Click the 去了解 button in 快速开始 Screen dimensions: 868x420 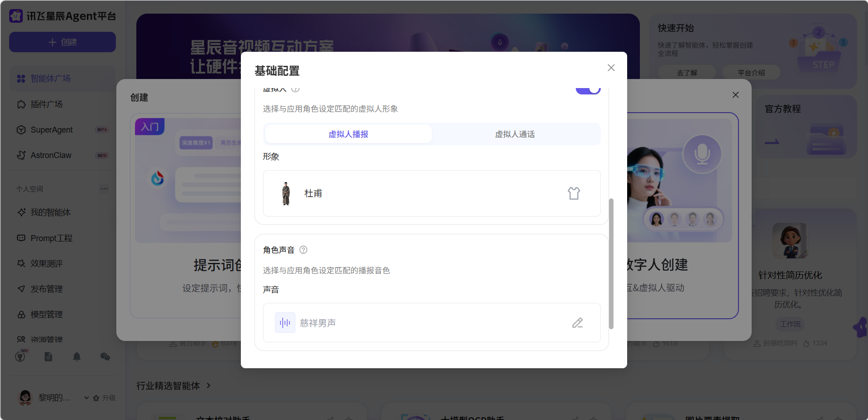pos(686,73)
